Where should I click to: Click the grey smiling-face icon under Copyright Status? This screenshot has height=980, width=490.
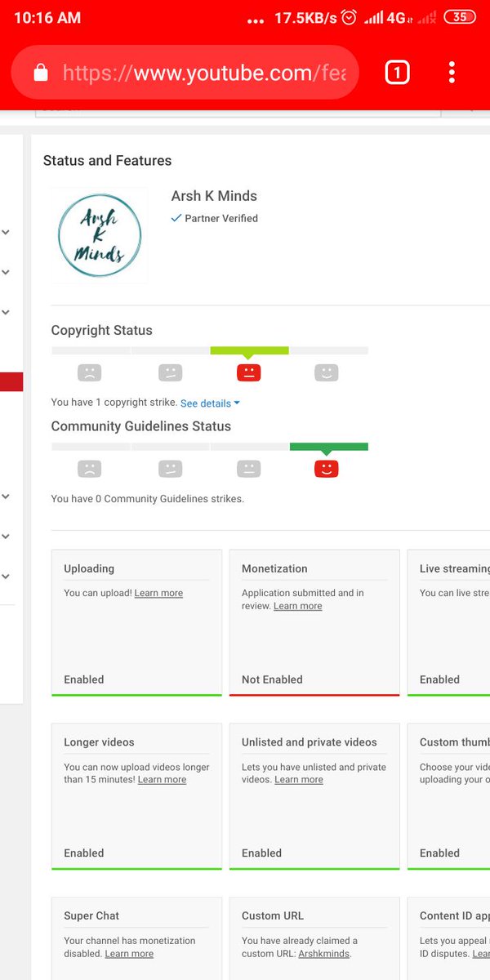[326, 373]
